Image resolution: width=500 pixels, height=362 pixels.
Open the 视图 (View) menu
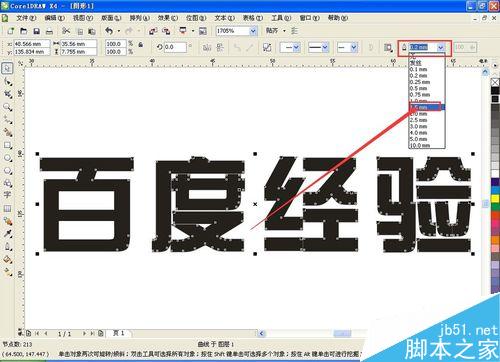83,18
